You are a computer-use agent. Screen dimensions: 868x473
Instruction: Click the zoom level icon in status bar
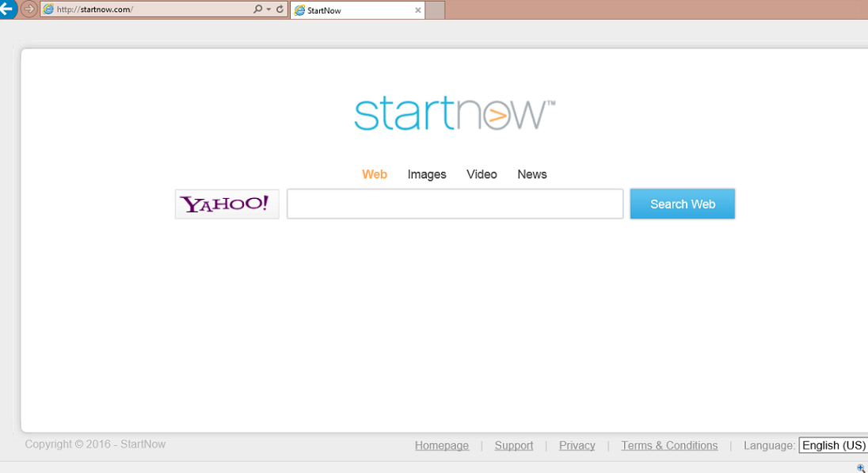click(x=861, y=468)
